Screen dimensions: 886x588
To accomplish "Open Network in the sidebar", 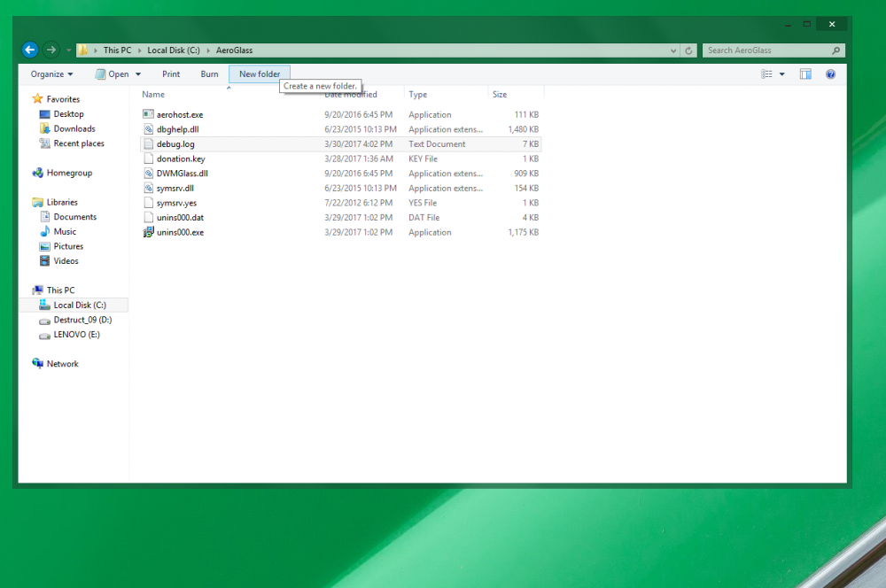I will (62, 363).
